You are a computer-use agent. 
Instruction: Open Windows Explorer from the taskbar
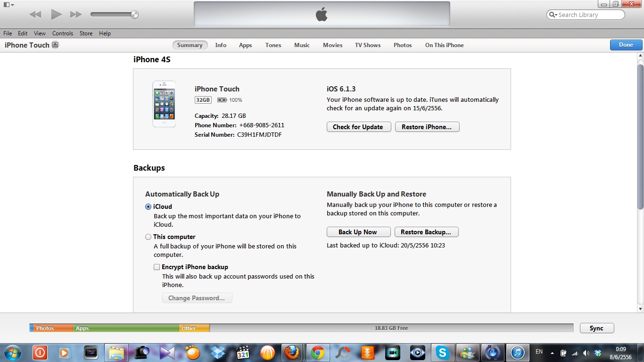(116, 353)
